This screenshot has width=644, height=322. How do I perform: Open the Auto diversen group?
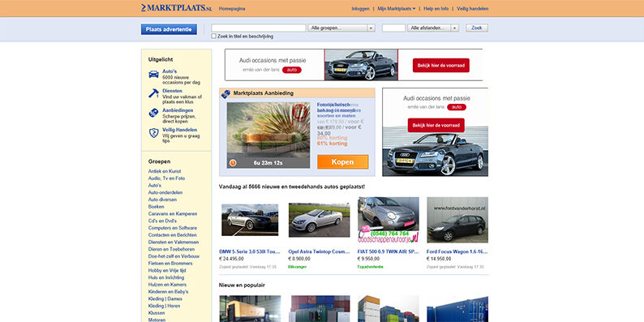tap(163, 200)
